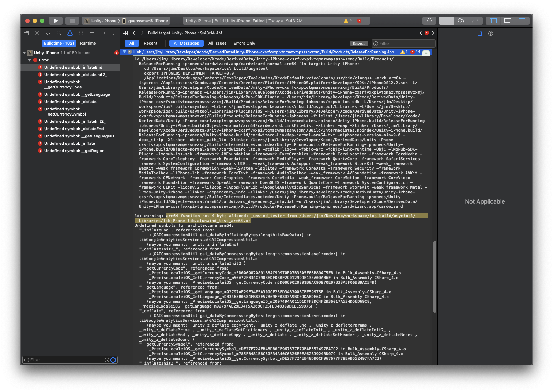Switch to the Standard editor
The width and height of the screenshot is (553, 392).
tap(446, 21)
